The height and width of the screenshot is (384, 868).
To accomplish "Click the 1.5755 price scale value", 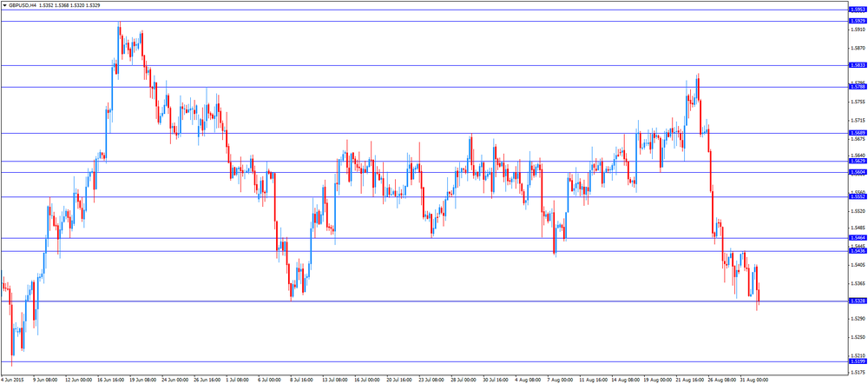I will 858,102.
